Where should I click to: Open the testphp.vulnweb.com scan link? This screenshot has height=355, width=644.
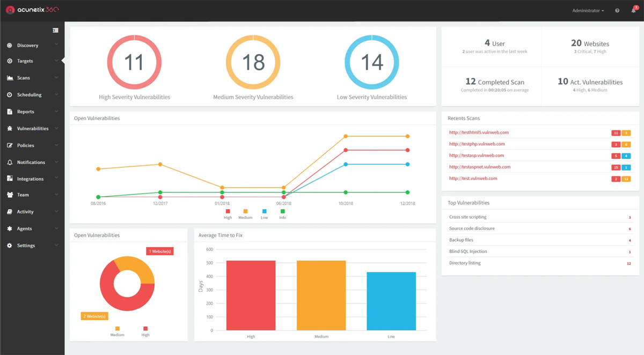pyautogui.click(x=477, y=144)
